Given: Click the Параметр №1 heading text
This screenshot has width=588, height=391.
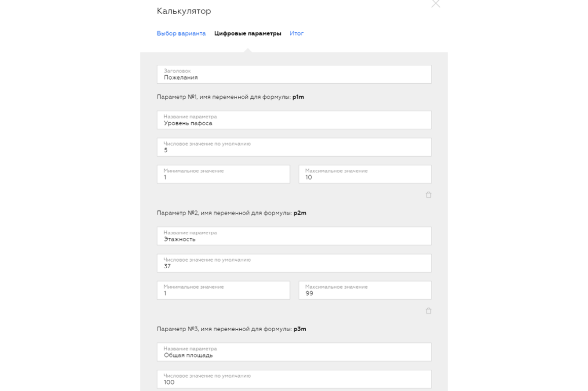Looking at the screenshot, I should pos(230,97).
